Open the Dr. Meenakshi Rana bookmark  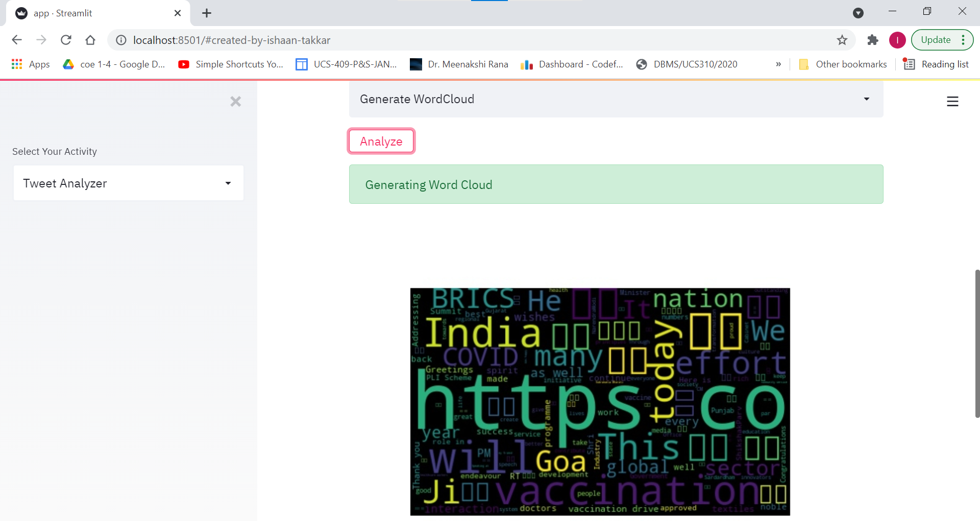(x=459, y=64)
